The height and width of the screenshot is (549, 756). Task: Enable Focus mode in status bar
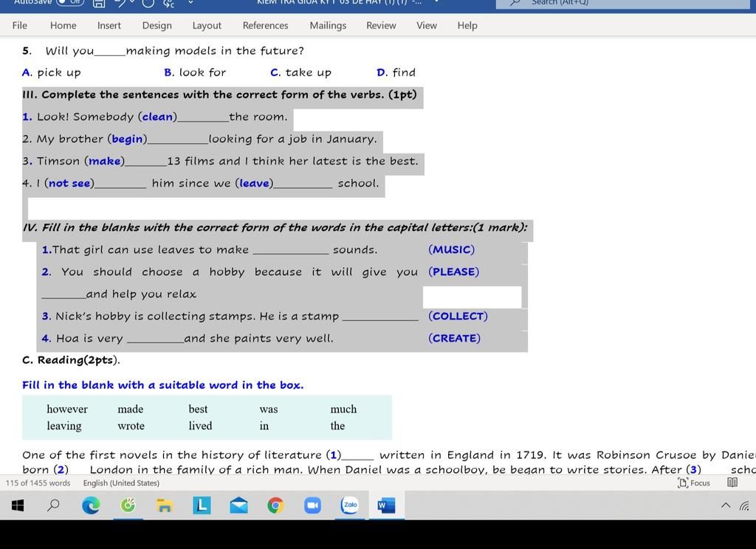coord(694,483)
